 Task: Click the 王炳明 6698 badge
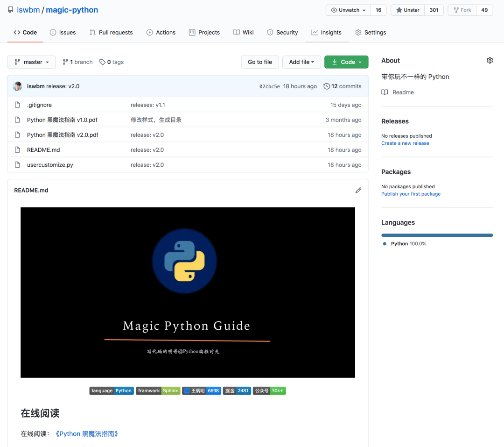click(x=202, y=390)
